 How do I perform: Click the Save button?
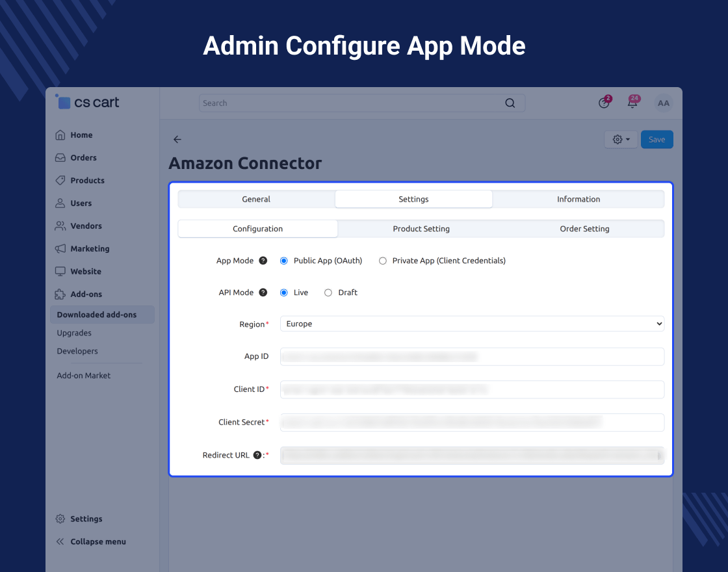pos(656,139)
